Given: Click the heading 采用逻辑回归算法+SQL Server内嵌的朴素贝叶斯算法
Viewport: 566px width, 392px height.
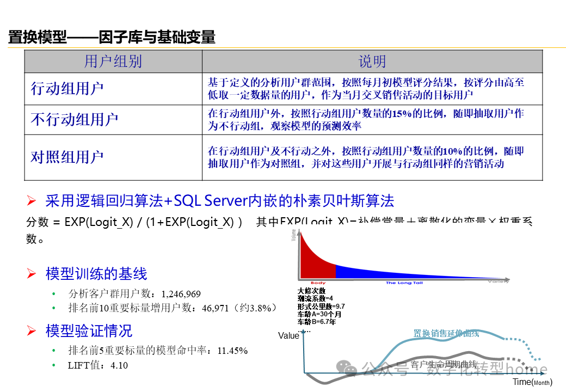Looking at the screenshot, I should (219, 201).
